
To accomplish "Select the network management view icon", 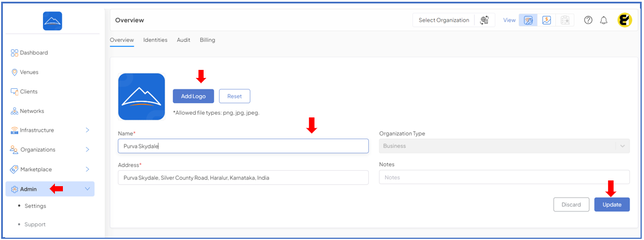I will tap(528, 20).
